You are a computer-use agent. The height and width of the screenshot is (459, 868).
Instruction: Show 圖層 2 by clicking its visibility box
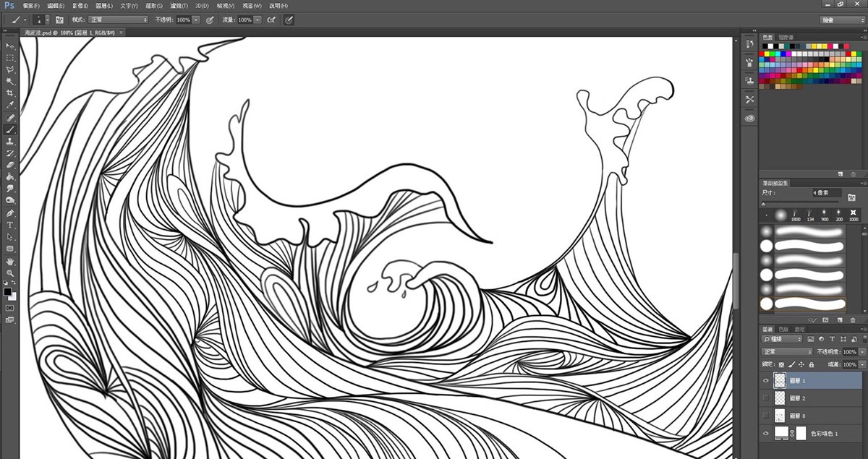[766, 398]
